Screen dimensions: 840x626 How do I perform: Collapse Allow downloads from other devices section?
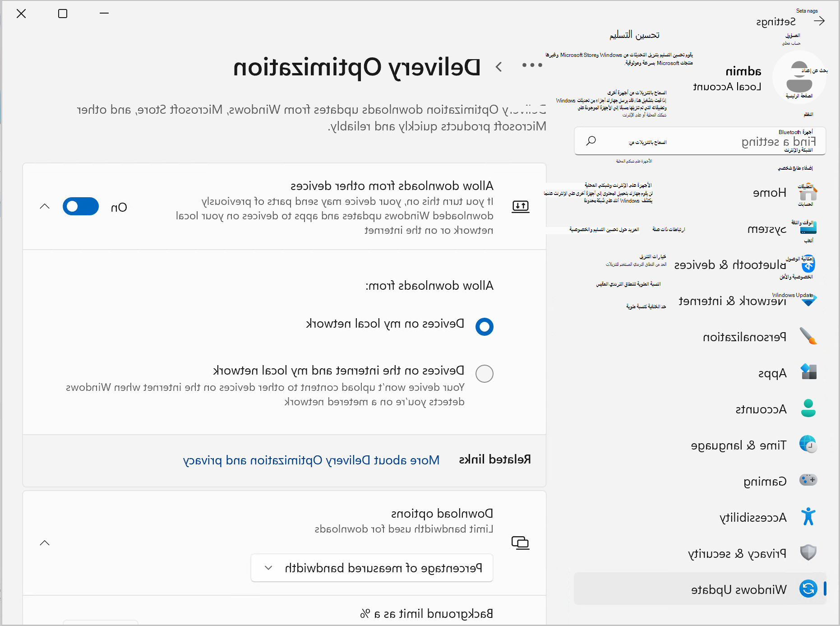(x=45, y=207)
